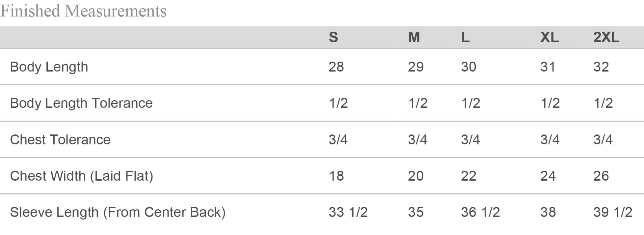This screenshot has width=644, height=235.
Task: Click the 2XL size column header
Action: (606, 37)
